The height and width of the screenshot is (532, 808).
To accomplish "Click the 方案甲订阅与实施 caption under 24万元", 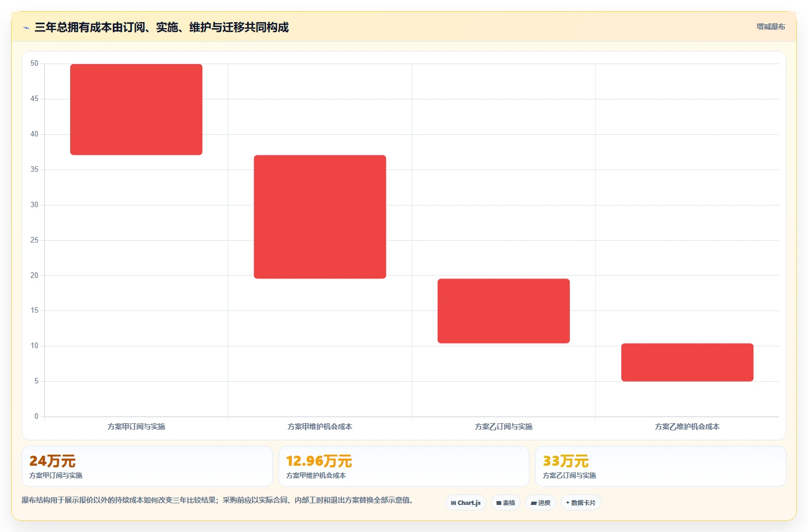I will pos(56,475).
